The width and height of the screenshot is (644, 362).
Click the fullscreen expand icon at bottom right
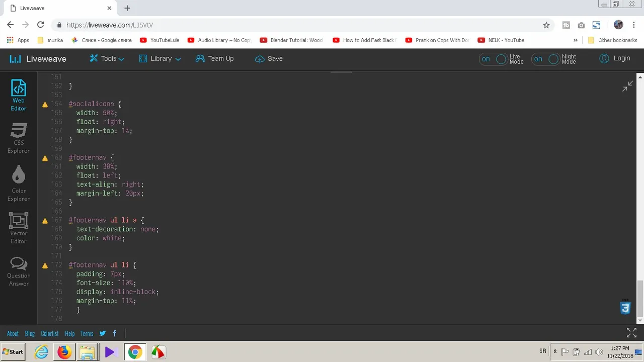631,333
